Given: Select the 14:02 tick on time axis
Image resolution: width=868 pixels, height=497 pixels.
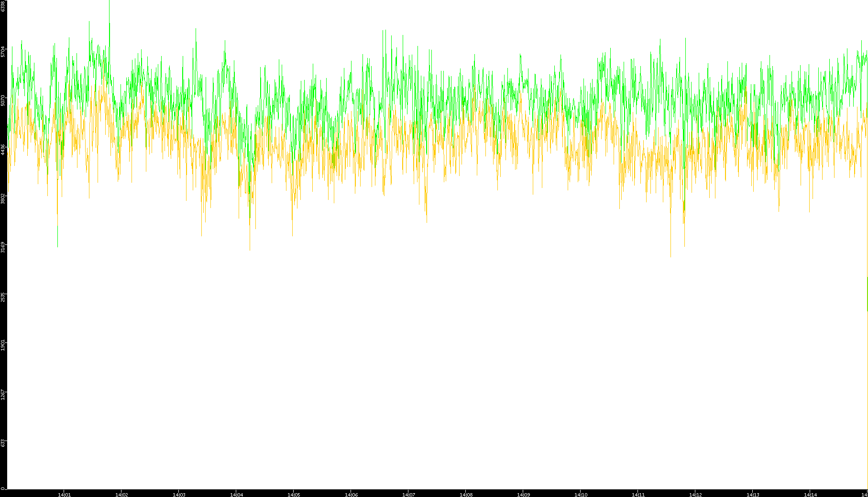Looking at the screenshot, I should click(121, 495).
